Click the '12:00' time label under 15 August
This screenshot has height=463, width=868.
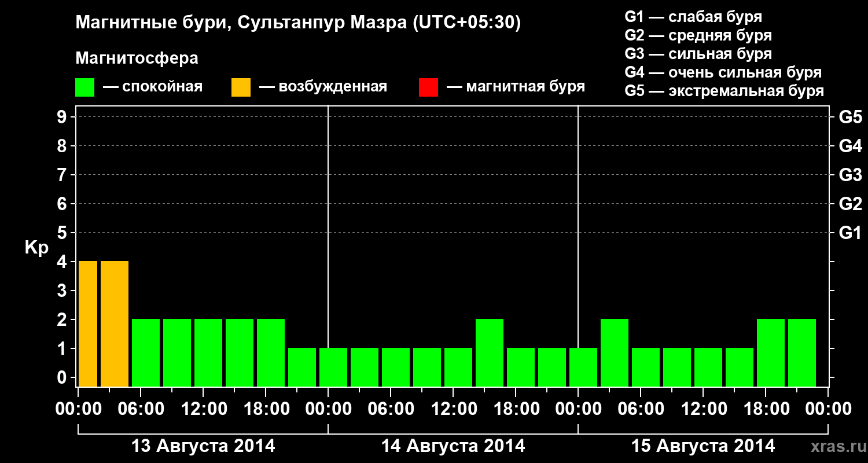[x=703, y=409]
